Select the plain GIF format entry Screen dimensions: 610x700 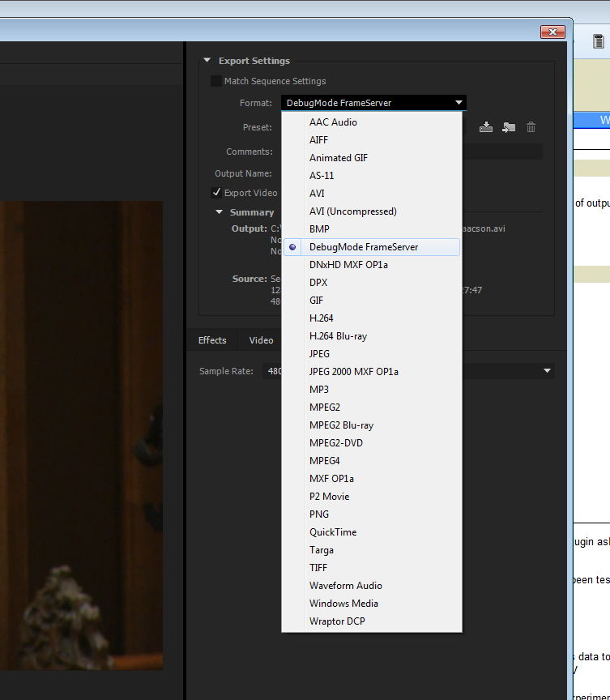(x=372, y=301)
